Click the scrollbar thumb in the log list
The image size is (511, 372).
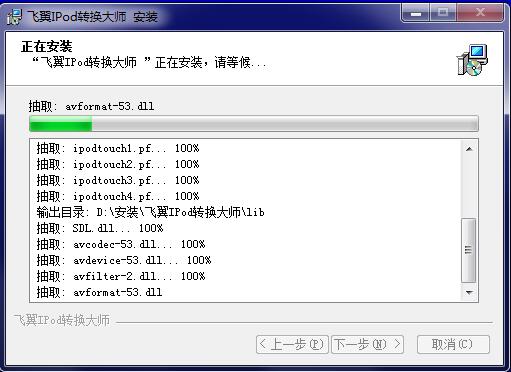pos(469,250)
